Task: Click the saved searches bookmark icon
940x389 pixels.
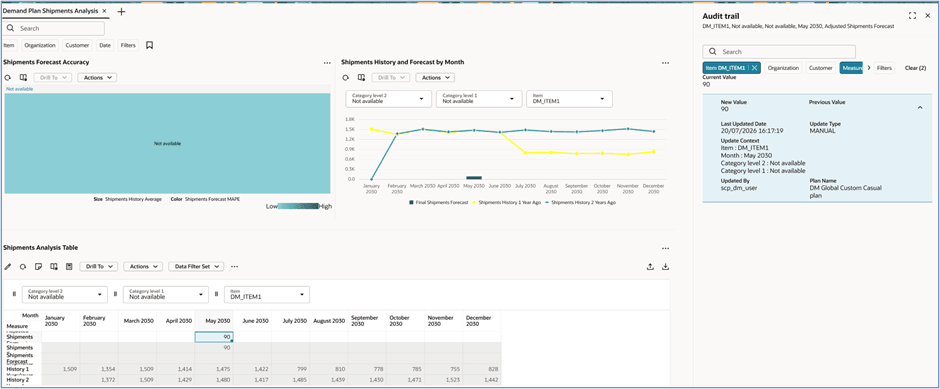Action: click(149, 45)
